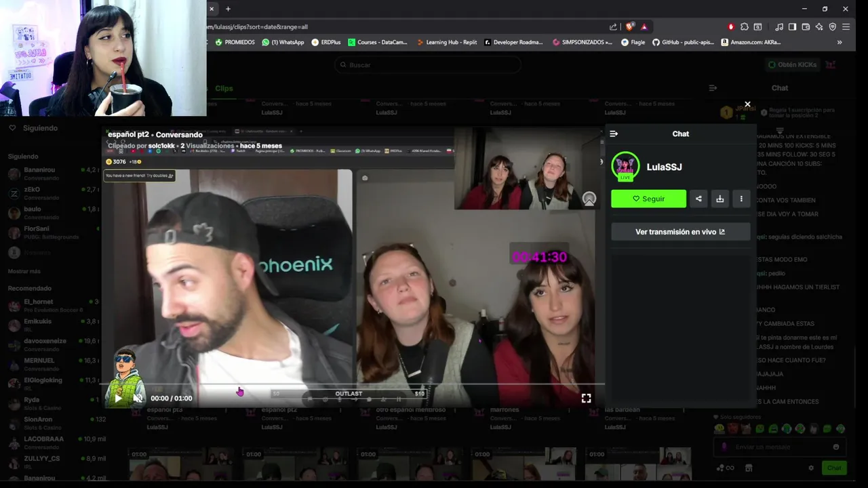The height and width of the screenshot is (488, 868).
Task: Open Brave Rewards triangle icon
Action: (x=644, y=26)
